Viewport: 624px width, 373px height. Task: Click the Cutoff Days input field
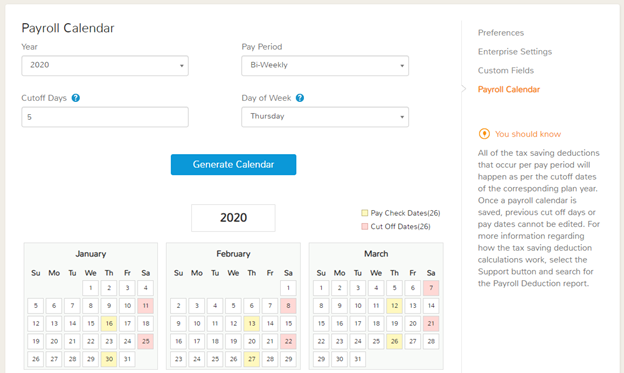(x=105, y=117)
